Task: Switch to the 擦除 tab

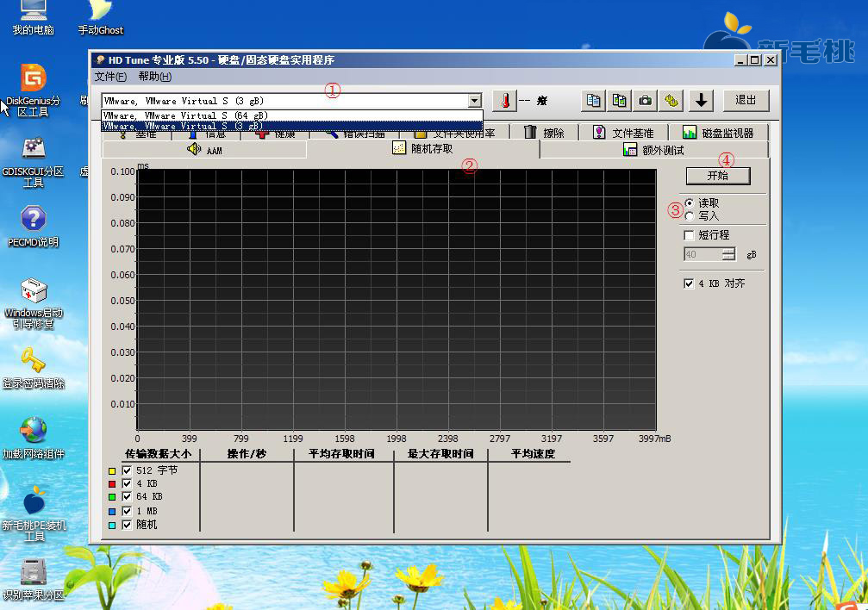Action: point(544,133)
